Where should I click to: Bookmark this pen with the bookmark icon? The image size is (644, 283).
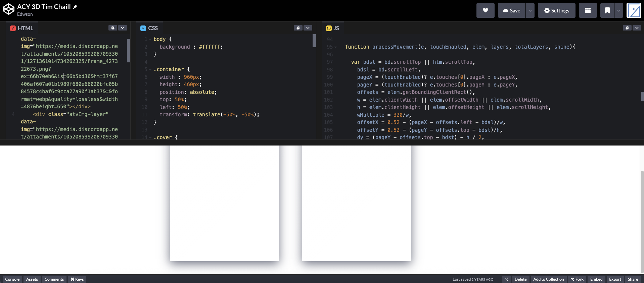pyautogui.click(x=607, y=10)
